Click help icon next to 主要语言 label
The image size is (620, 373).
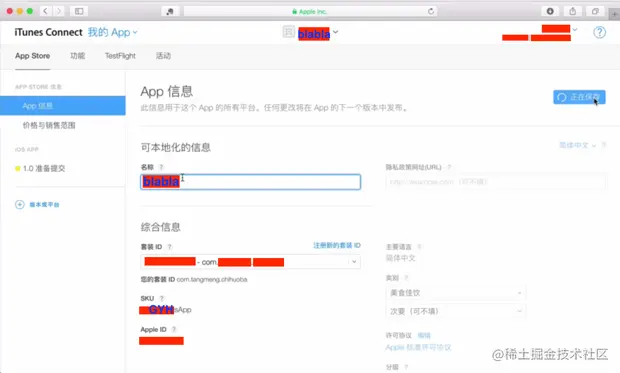(419, 246)
